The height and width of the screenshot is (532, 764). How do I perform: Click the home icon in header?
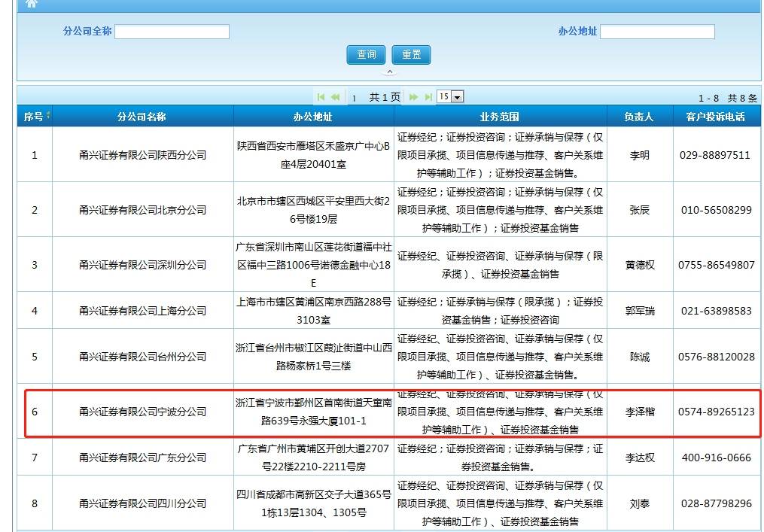pyautogui.click(x=32, y=4)
